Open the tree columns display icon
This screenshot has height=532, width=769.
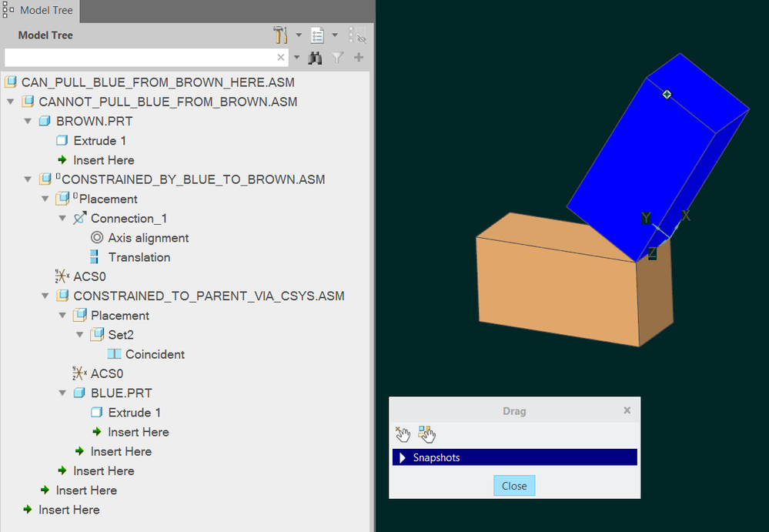(x=317, y=35)
